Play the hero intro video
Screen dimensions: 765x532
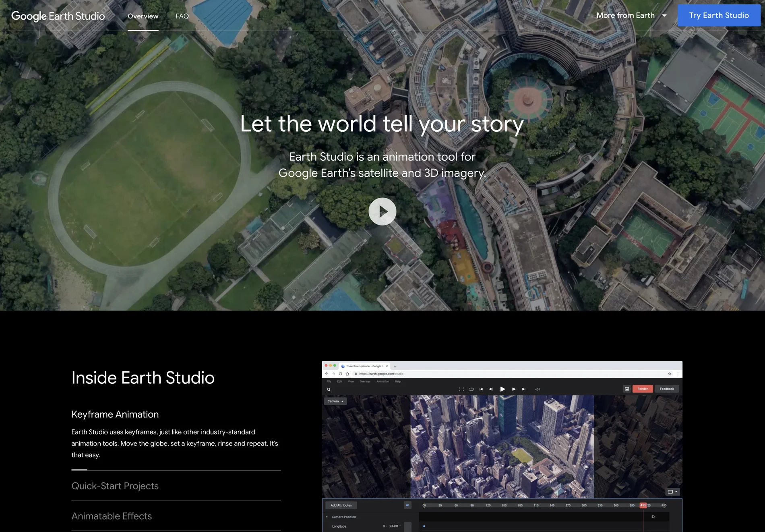point(382,211)
